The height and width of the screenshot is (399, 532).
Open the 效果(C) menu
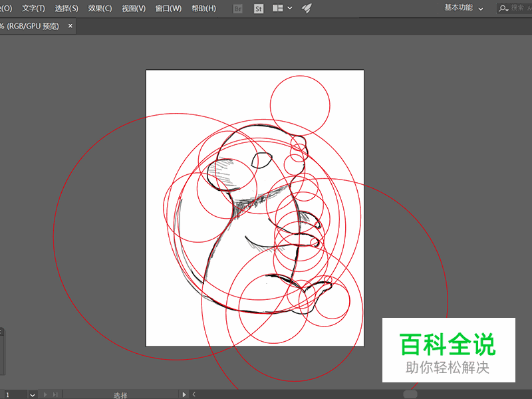coord(98,8)
